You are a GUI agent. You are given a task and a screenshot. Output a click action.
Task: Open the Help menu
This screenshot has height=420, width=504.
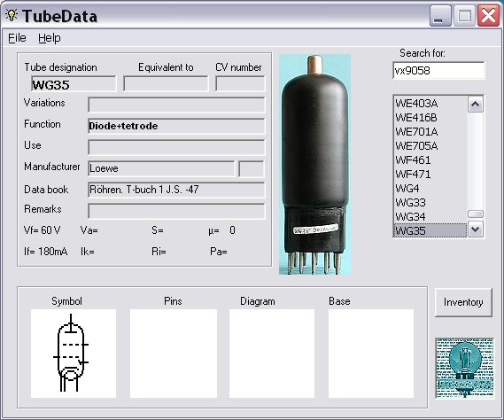pos(50,38)
